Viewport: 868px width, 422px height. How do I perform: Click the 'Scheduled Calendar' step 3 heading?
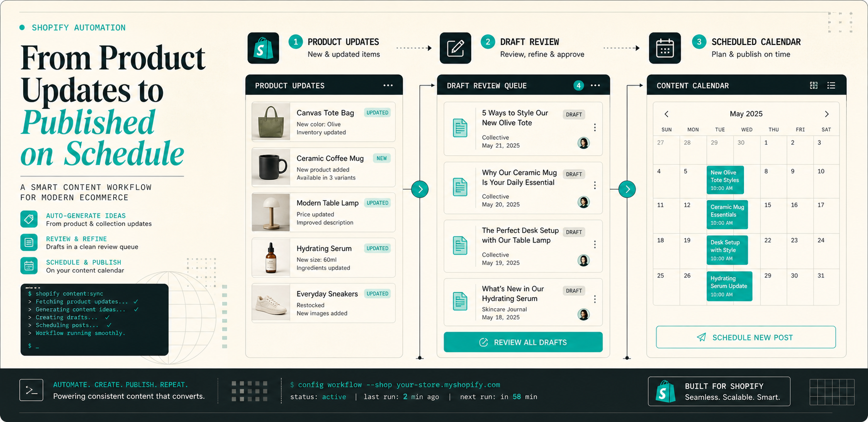click(756, 42)
